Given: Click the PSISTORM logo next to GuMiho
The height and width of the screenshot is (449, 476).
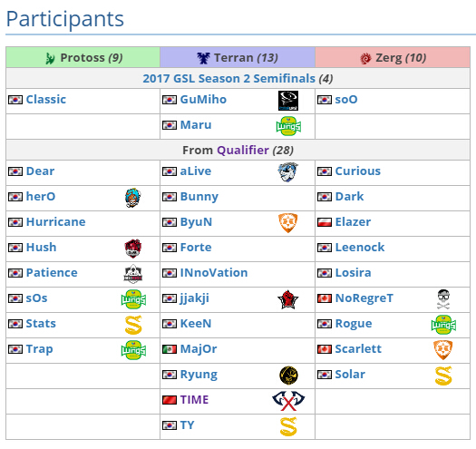Looking at the screenshot, I should (x=288, y=101).
